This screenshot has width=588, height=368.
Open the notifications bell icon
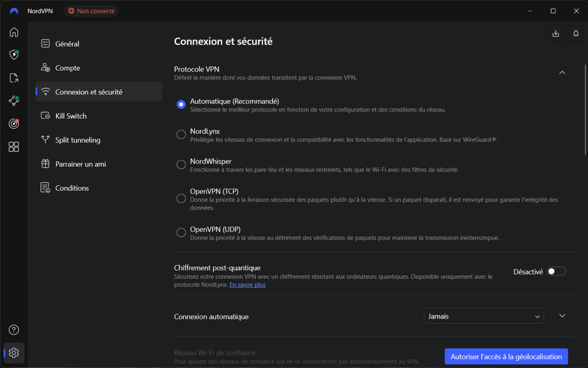tap(576, 33)
